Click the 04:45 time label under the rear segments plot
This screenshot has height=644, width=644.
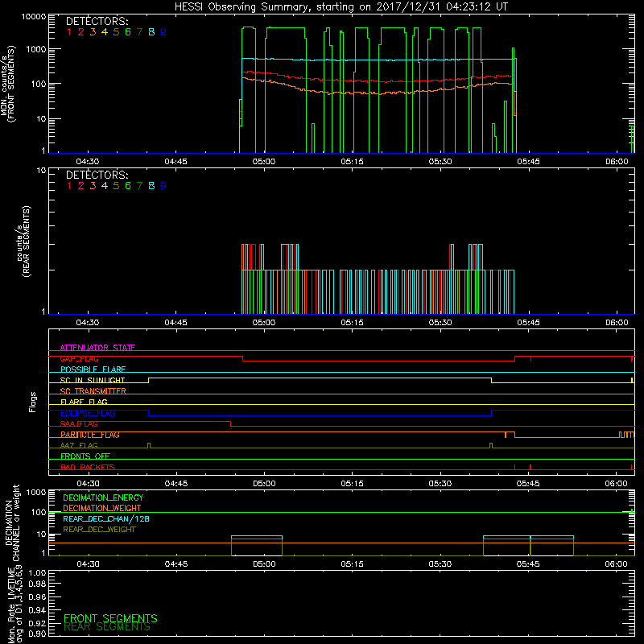coord(175,323)
